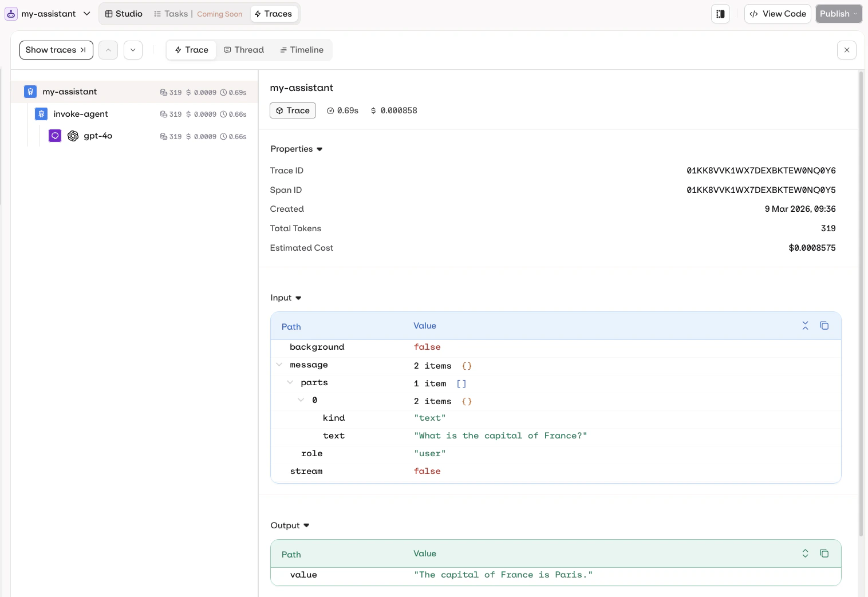The image size is (868, 597).
Task: Click the Created date value 9 Mar 2026
Action: pos(800,209)
